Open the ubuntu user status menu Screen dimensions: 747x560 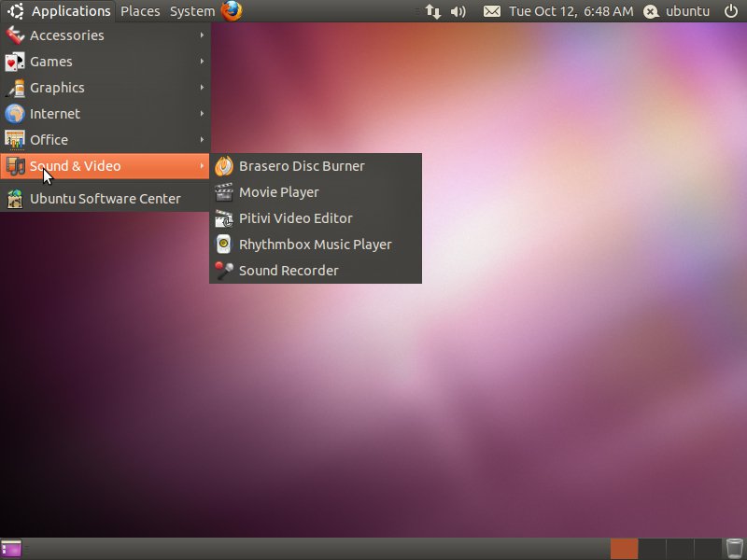[x=687, y=11]
